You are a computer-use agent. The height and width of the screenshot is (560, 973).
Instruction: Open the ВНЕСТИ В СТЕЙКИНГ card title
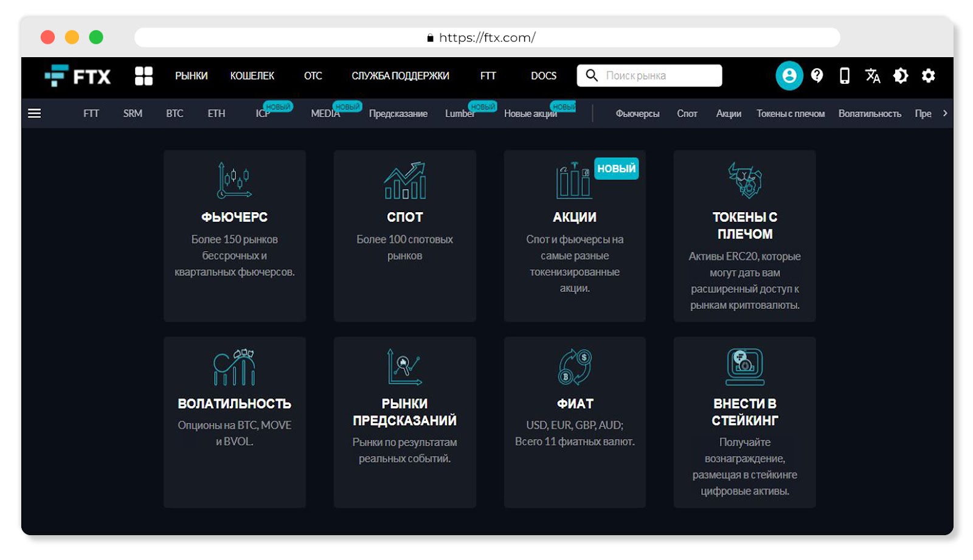(x=745, y=412)
